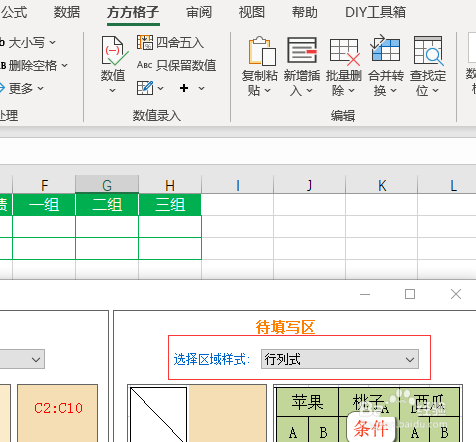Switch to the 视图 tab
The width and height of the screenshot is (476, 442).
coord(252,12)
